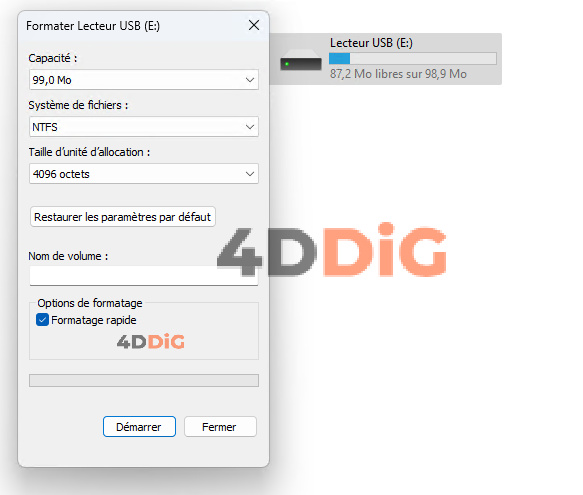Expand the Système de fichiers dropdown
This screenshot has height=495, width=583.
[x=144, y=127]
